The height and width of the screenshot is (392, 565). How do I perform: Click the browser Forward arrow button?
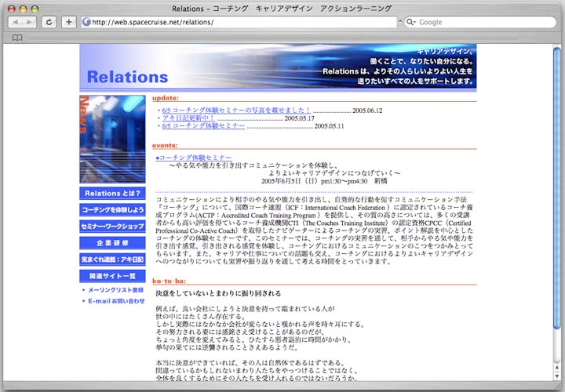point(29,22)
